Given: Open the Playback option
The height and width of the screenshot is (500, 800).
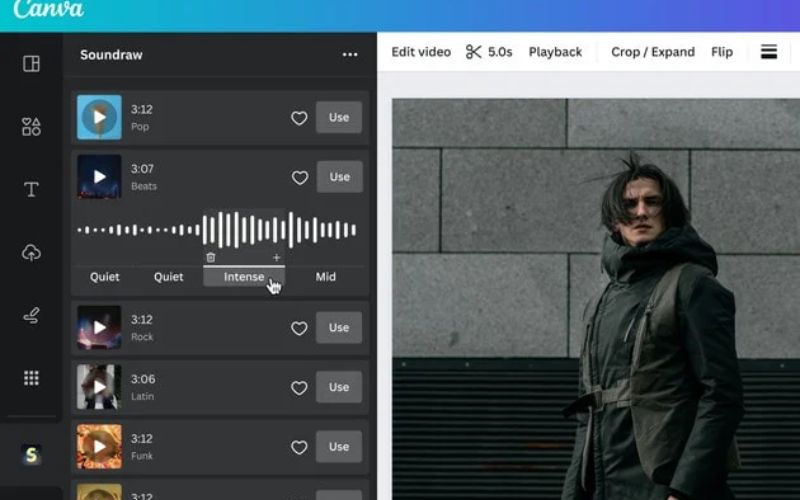Looking at the screenshot, I should pyautogui.click(x=555, y=52).
